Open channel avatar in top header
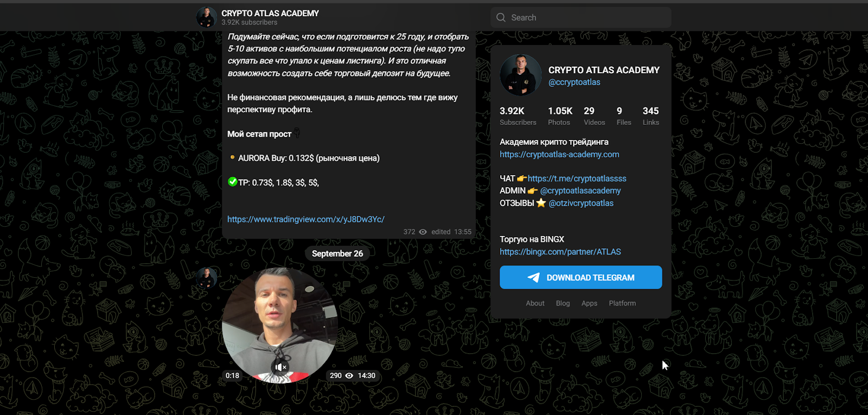The width and height of the screenshot is (868, 415). coord(207,17)
